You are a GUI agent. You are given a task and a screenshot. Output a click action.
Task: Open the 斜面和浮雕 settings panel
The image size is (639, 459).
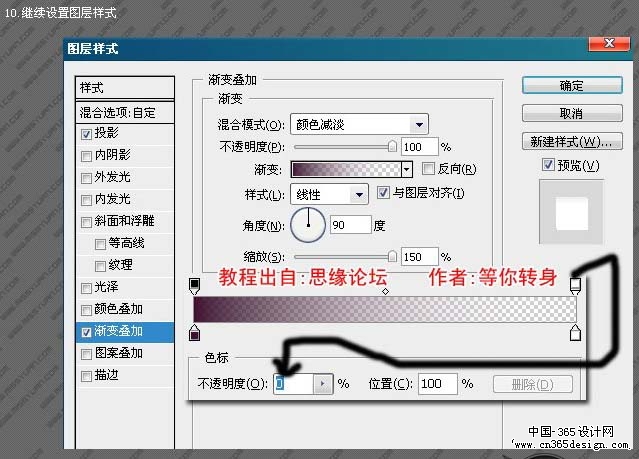point(124,221)
